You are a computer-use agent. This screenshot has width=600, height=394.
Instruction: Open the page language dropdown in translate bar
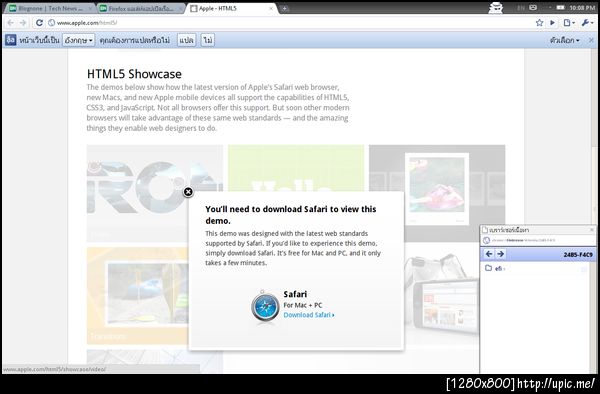(78, 40)
